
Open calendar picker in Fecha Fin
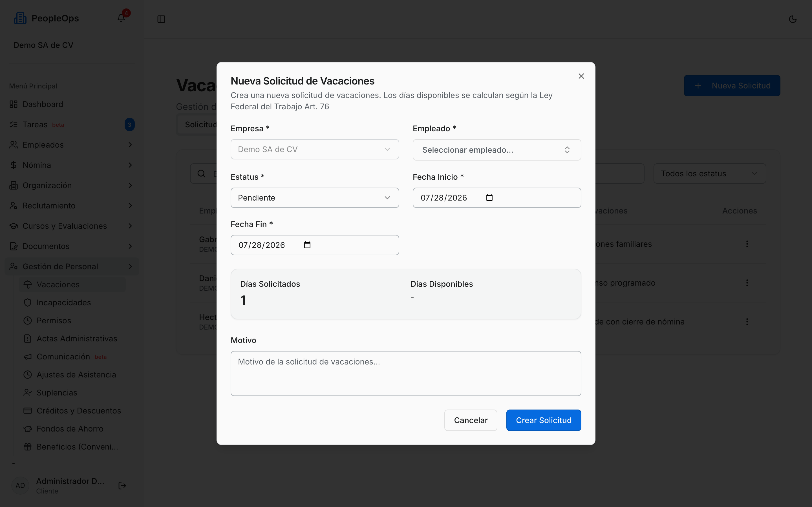(307, 245)
